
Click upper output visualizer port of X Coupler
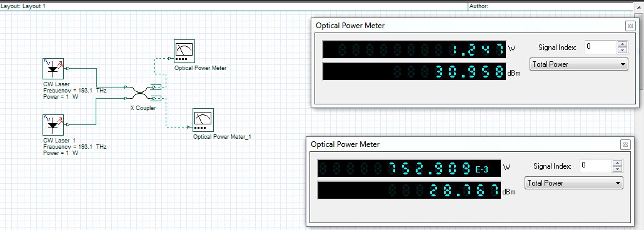156,87
